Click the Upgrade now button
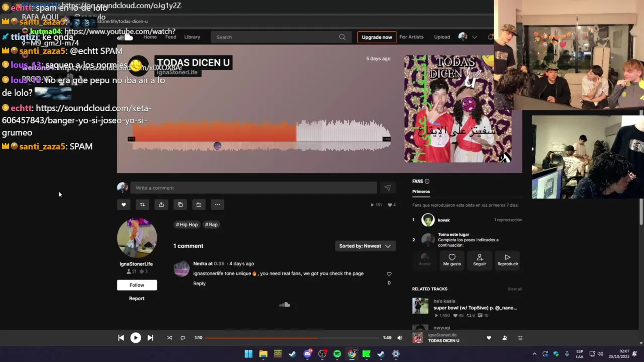This screenshot has height=362, width=644. [x=377, y=37]
